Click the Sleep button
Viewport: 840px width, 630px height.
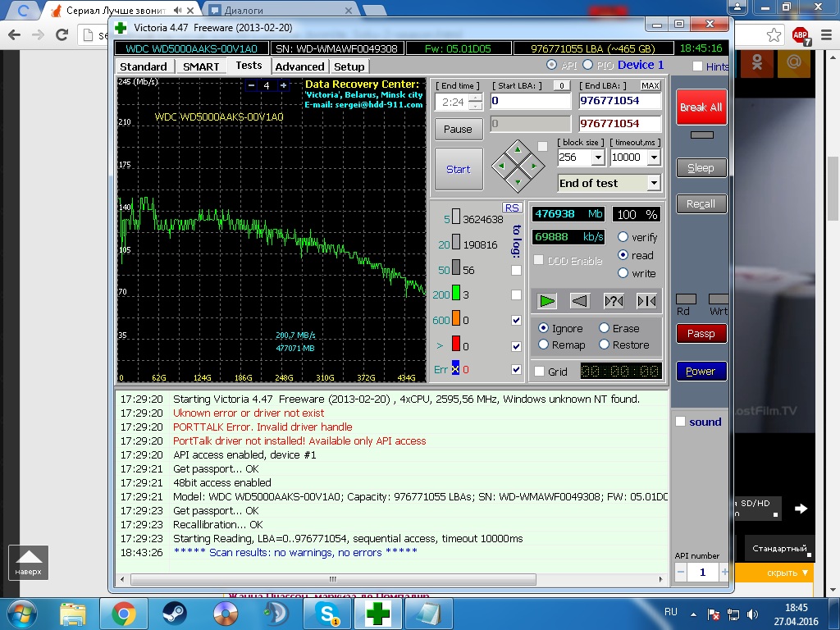[x=701, y=168]
